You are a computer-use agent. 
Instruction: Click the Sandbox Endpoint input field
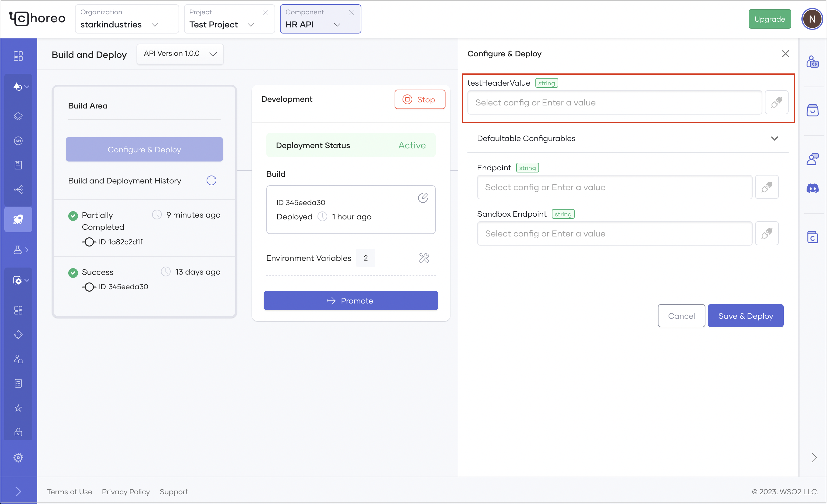tap(615, 233)
